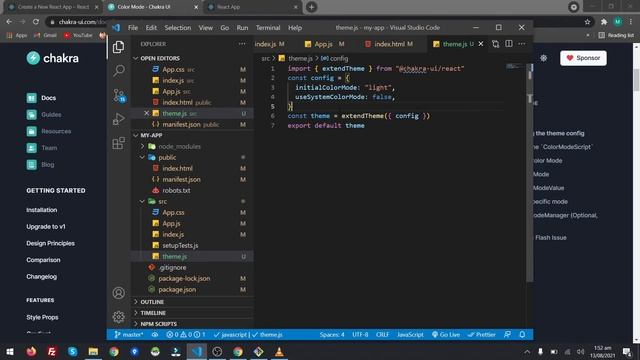This screenshot has width=640, height=360.
Task: Switch to the React App Chrome tab
Action: (x=252, y=7)
